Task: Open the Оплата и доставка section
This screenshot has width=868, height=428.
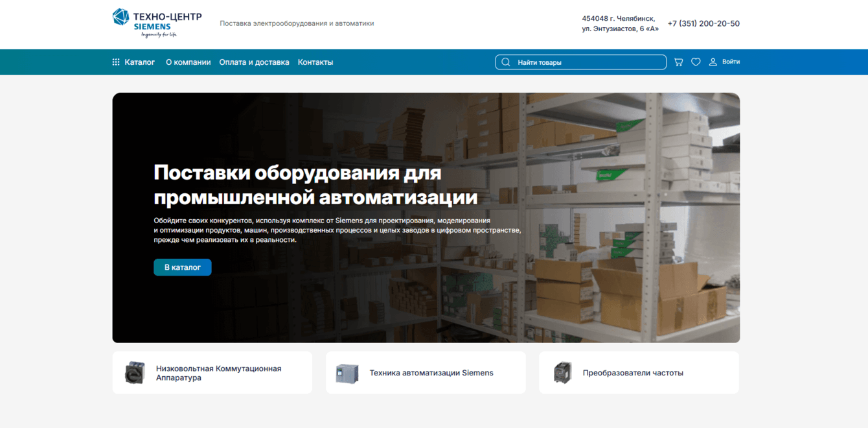Action: click(x=255, y=62)
